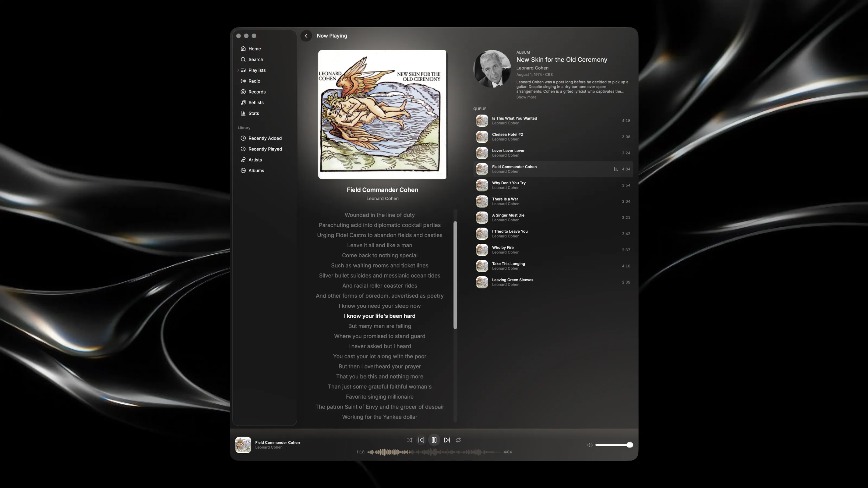Play Is This What You Wanted from queue

coord(553,121)
